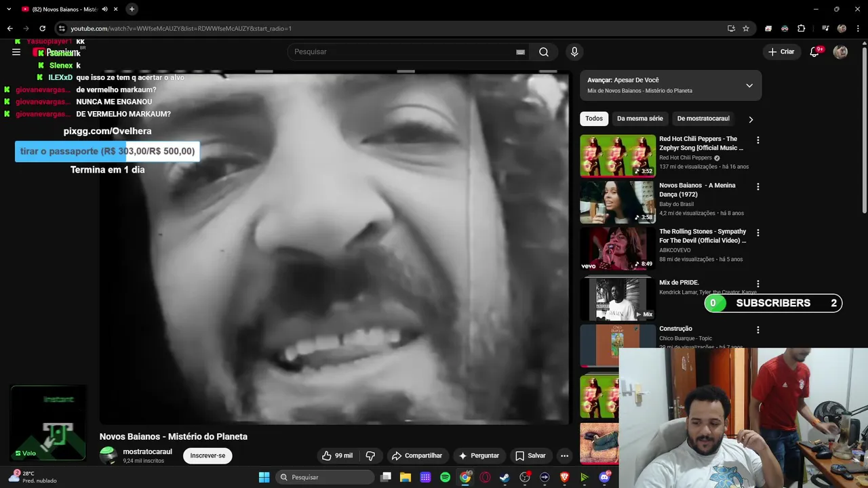This screenshot has height=488, width=868.
Task: Open Opera GX from the taskbar
Action: coord(485,477)
